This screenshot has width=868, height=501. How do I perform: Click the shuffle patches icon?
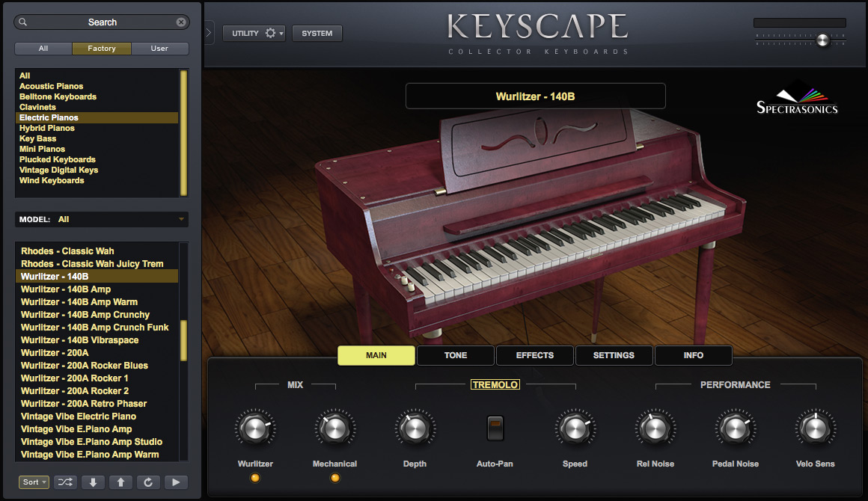65,482
